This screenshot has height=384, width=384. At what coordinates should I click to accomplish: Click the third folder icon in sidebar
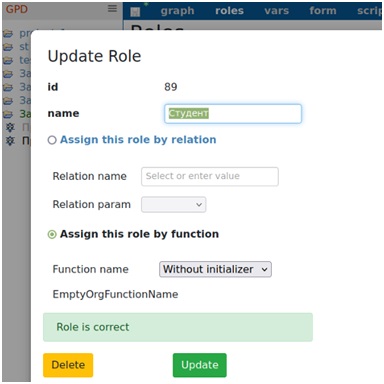coord(8,61)
